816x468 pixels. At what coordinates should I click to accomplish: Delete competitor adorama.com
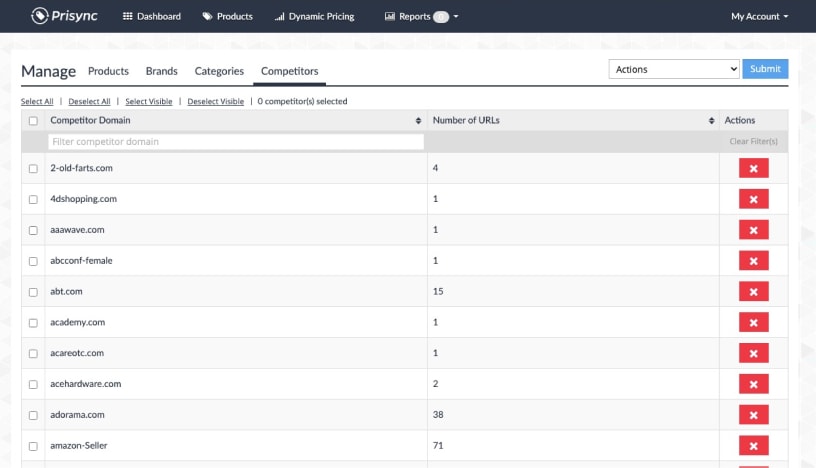tap(754, 415)
